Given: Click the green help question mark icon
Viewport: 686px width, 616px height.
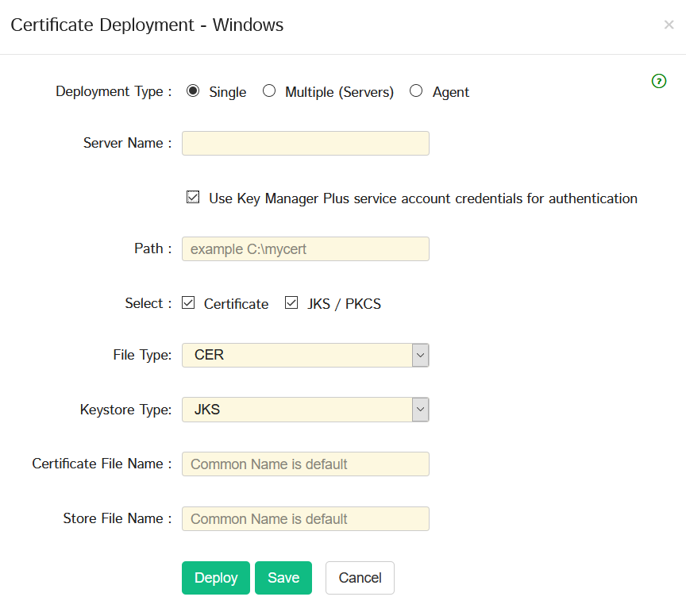Looking at the screenshot, I should [658, 81].
